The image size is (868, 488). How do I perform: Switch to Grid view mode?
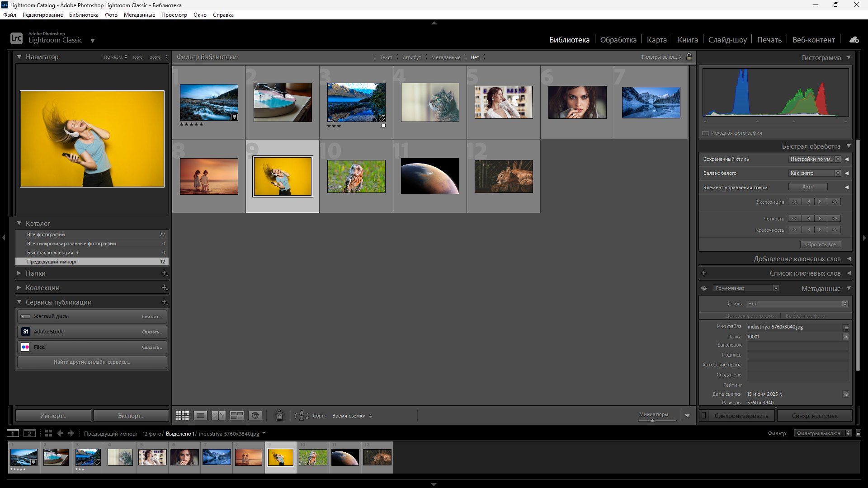[x=183, y=416]
